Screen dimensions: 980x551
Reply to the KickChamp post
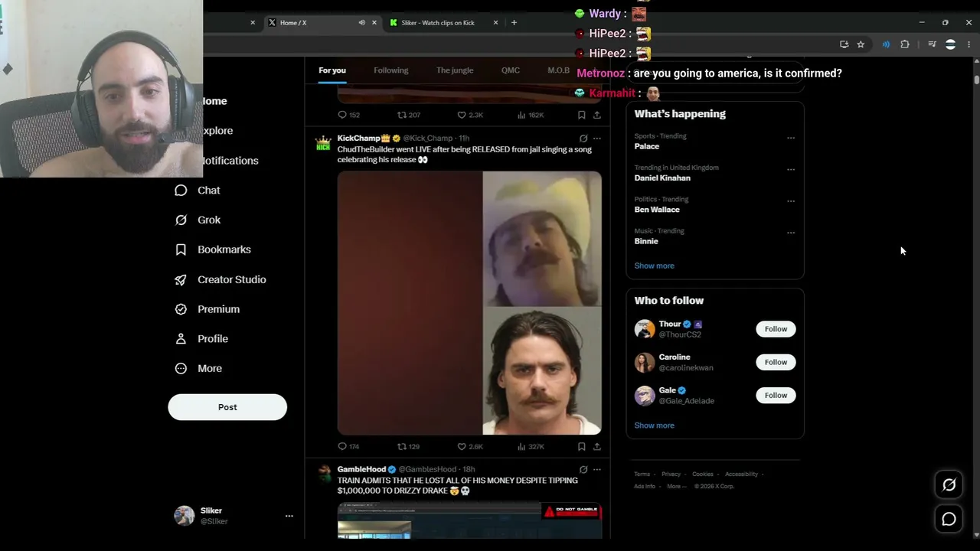tap(348, 446)
